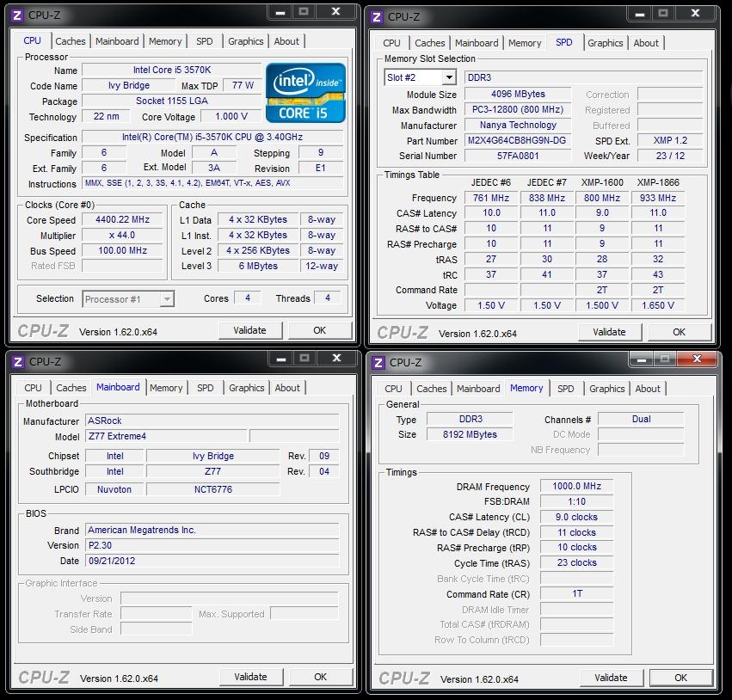The image size is (732, 700).
Task: Click the Max Bandwidth PC3-12800 (800 MHz) field
Action: (x=517, y=110)
